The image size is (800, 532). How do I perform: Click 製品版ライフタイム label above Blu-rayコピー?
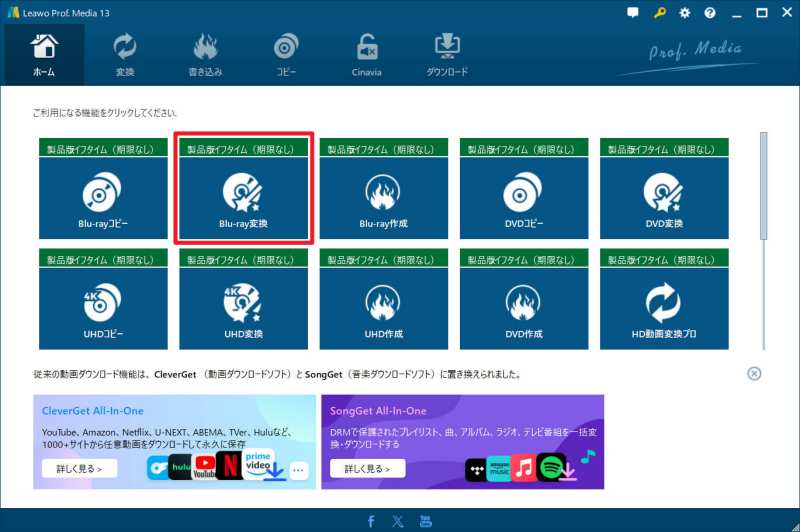pos(103,148)
